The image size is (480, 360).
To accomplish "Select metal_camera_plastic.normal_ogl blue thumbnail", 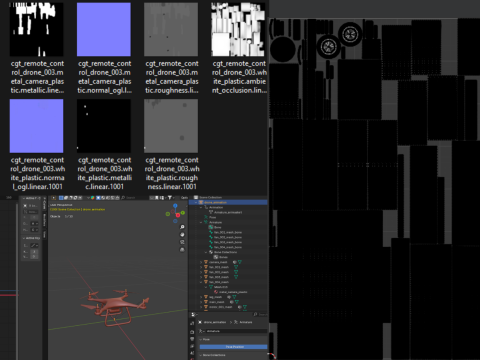I will 104,29.
